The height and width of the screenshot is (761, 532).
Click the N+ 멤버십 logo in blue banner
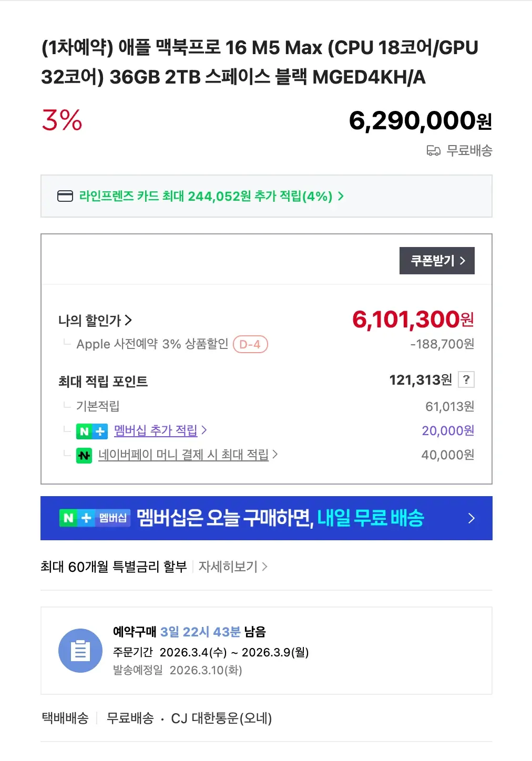[x=95, y=518]
